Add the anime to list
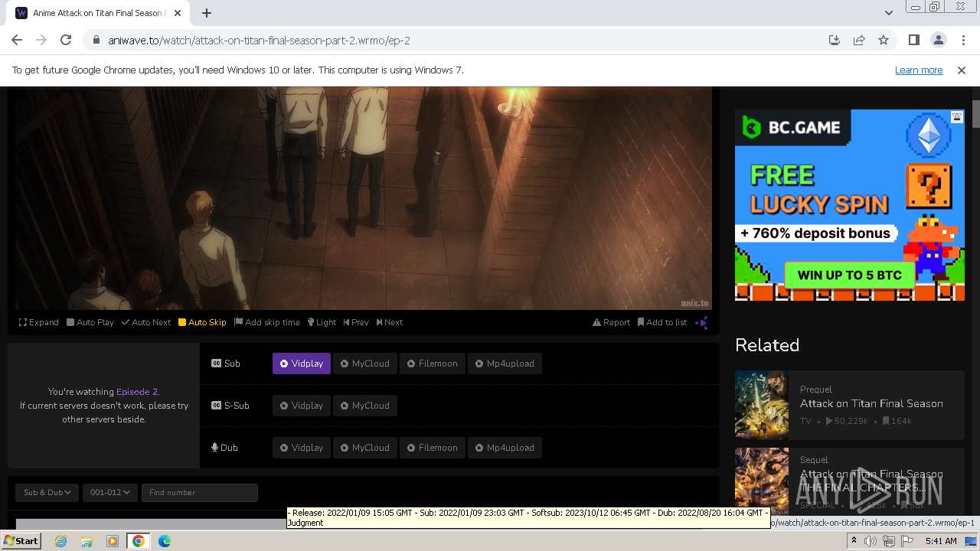Image resolution: width=980 pixels, height=551 pixels. [662, 322]
